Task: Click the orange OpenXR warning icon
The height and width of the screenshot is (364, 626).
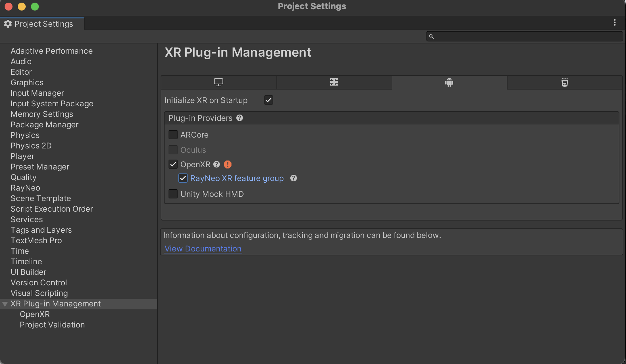Action: point(228,164)
